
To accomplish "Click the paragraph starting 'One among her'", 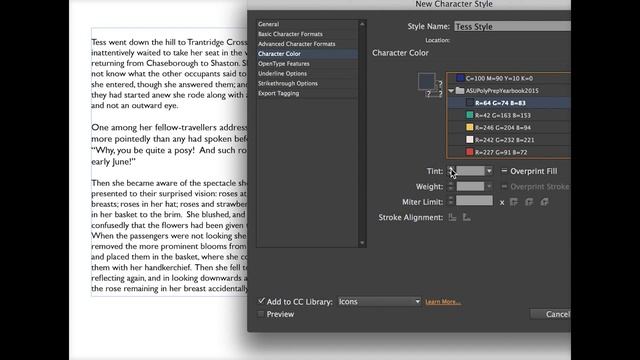I will tap(169, 144).
